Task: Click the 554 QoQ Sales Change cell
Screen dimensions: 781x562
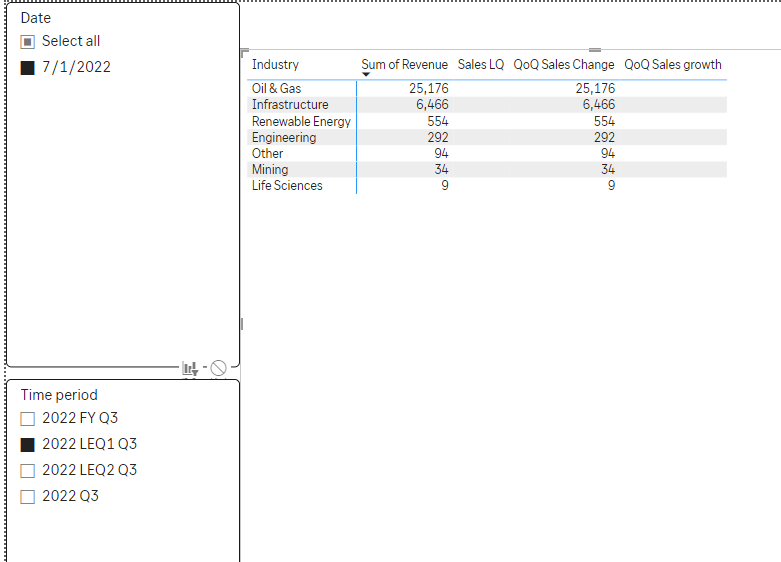Action: [604, 122]
